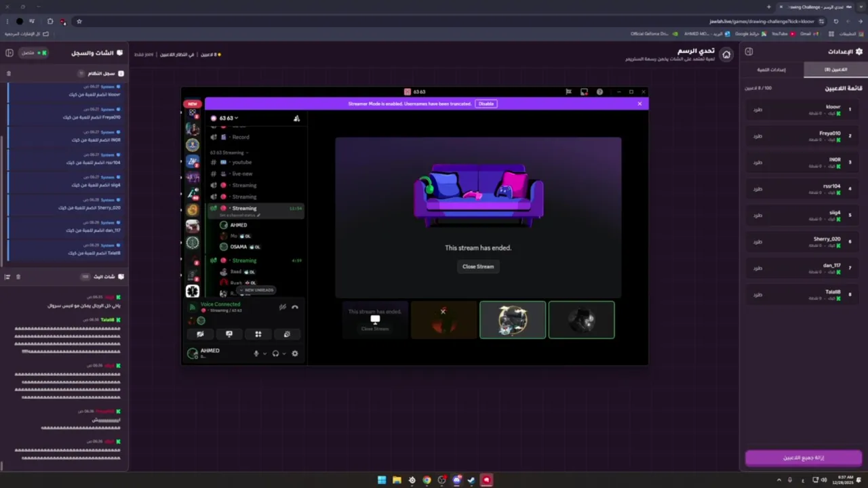Clear the stream chat with its trash icon

click(18, 277)
